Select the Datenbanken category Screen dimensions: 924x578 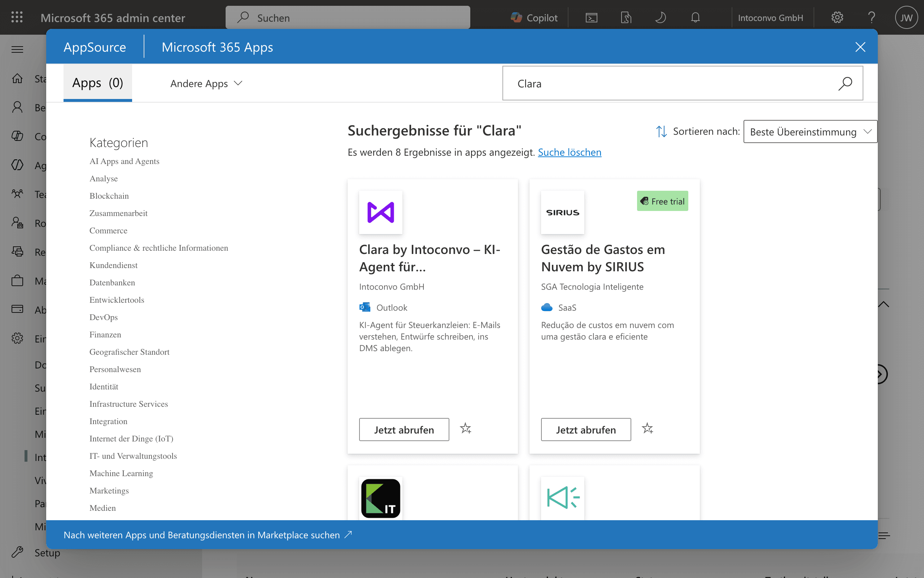tap(112, 282)
